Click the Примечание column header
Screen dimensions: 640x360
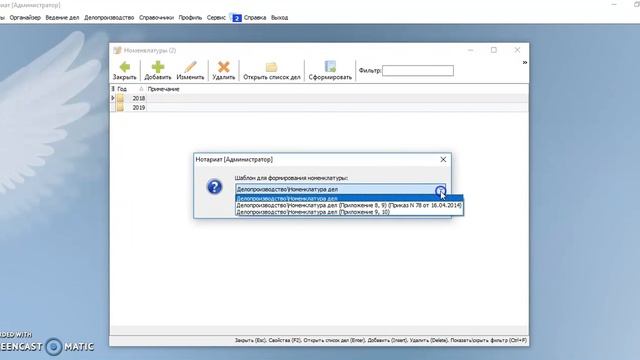pos(163,89)
